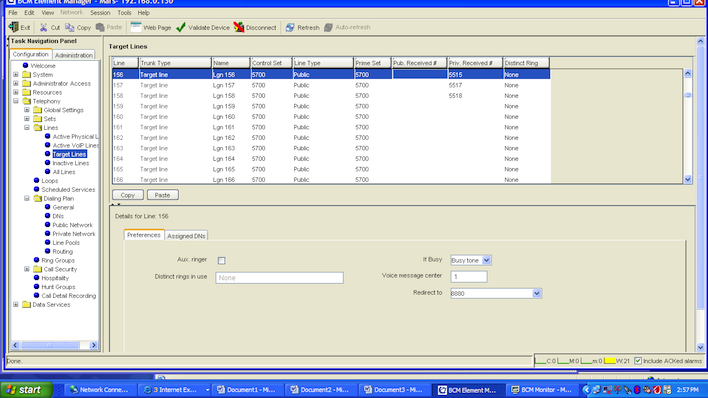This screenshot has width=708, height=398.
Task: Click the Distinct rings in use field
Action: tap(279, 278)
